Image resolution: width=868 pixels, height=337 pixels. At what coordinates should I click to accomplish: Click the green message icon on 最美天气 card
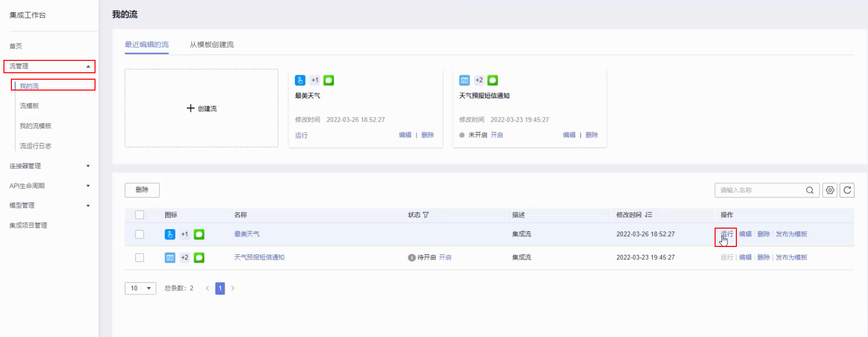pyautogui.click(x=329, y=80)
